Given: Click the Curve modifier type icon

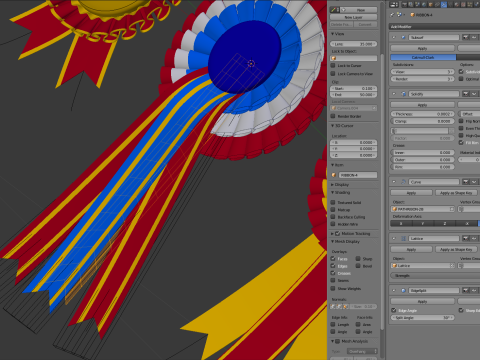Looking at the screenshot, I should [x=403, y=182].
